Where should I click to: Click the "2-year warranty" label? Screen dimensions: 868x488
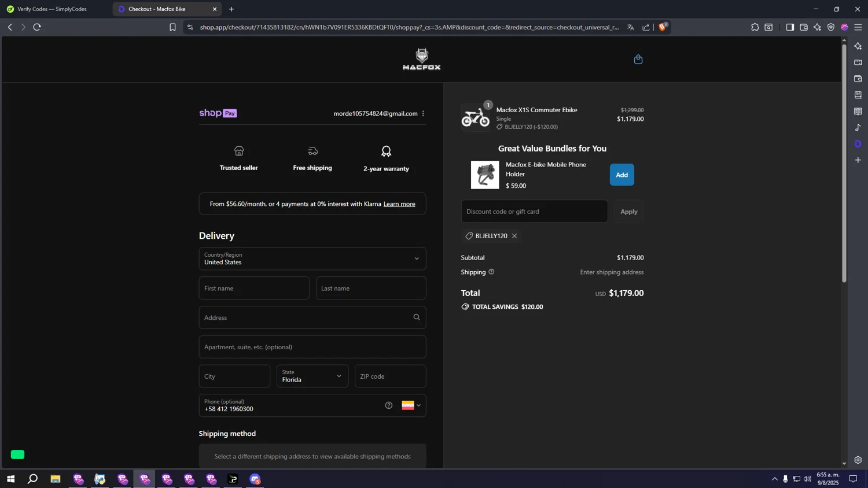(x=386, y=169)
